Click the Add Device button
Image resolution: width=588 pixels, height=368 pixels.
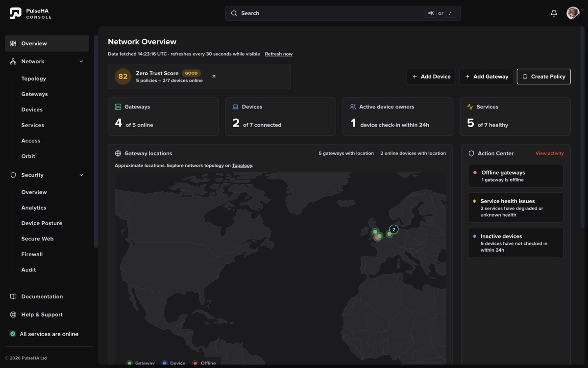pyautogui.click(x=431, y=77)
